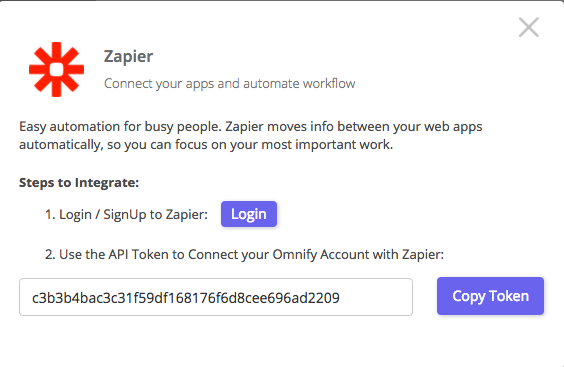This screenshot has height=367, width=564.
Task: Click 'Account with Zapier:' at end of step two
Action: (x=382, y=254)
